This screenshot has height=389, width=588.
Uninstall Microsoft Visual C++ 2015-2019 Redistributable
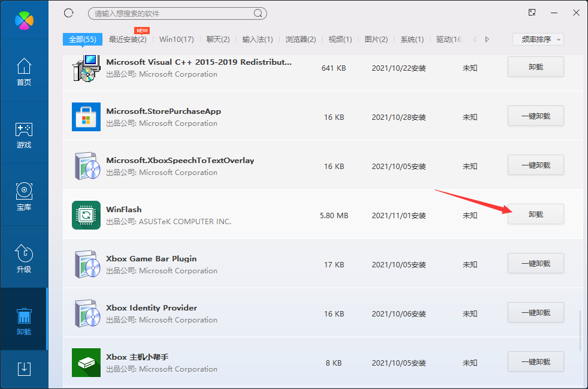(535, 67)
